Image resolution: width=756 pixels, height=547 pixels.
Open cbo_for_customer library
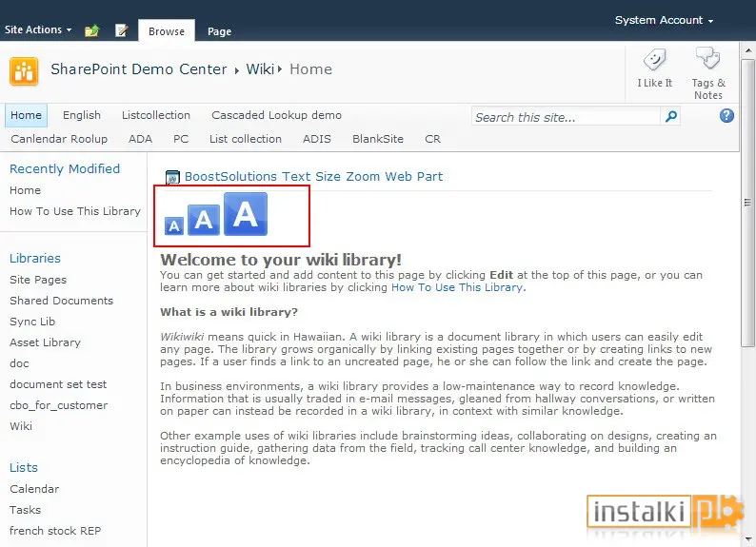pyautogui.click(x=58, y=405)
